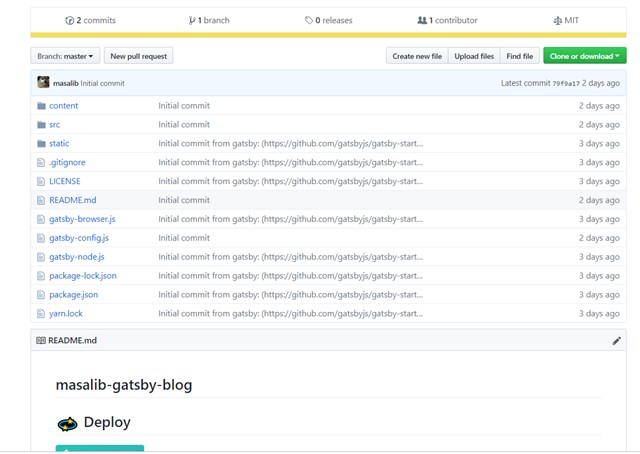Screen dimensions: 640x454
Task: Click the content folder icon
Action: pos(41,106)
